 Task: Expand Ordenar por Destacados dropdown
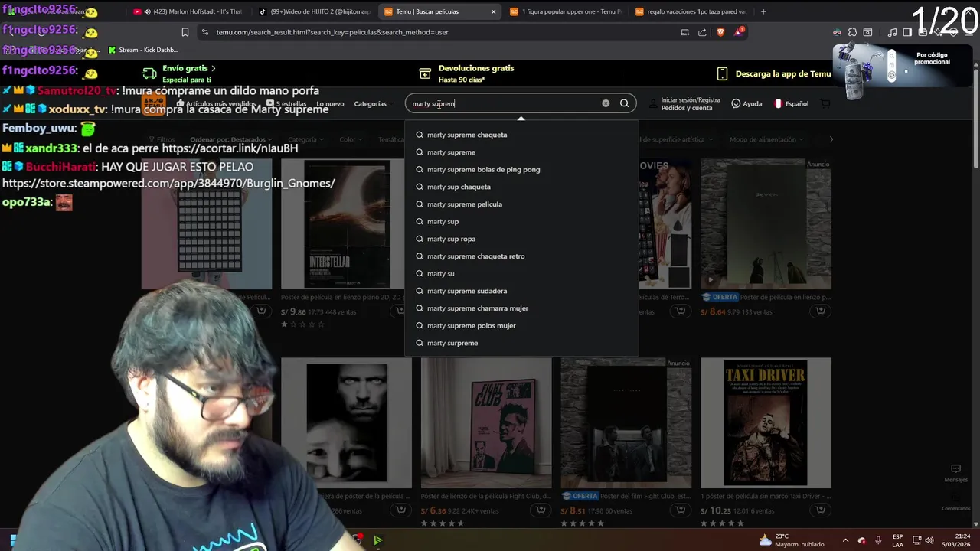pyautogui.click(x=231, y=139)
